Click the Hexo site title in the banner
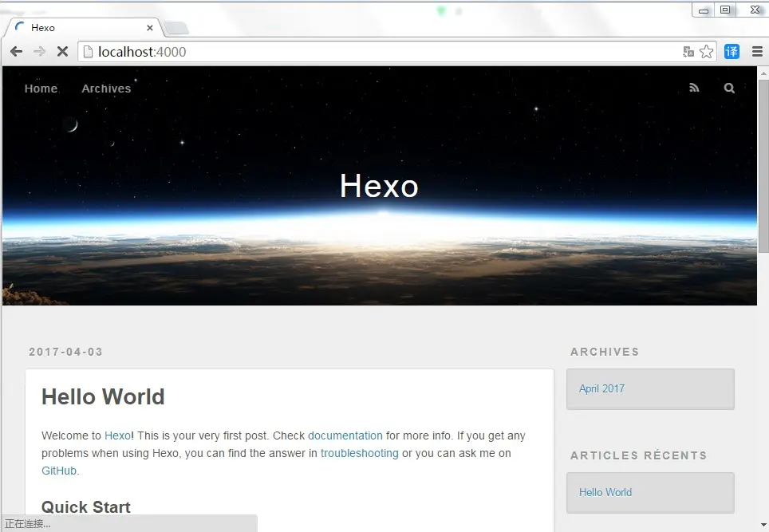Image resolution: width=769 pixels, height=532 pixels. 379,186
